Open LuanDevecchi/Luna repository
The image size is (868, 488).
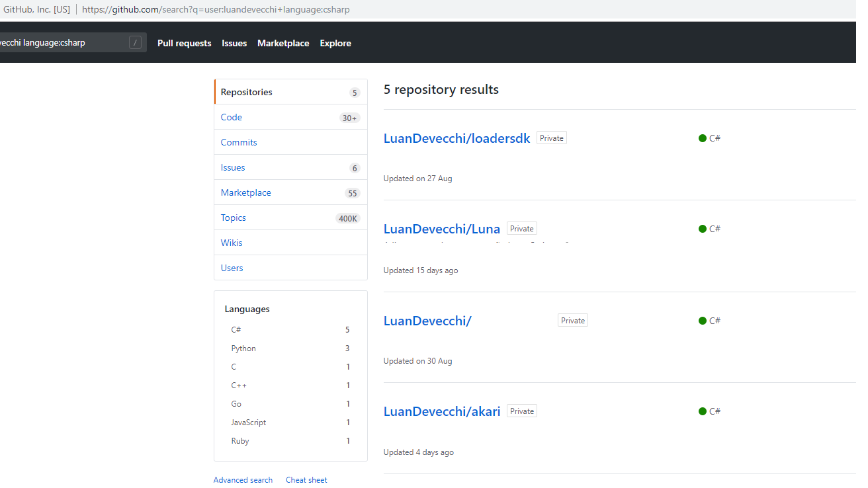coord(442,229)
